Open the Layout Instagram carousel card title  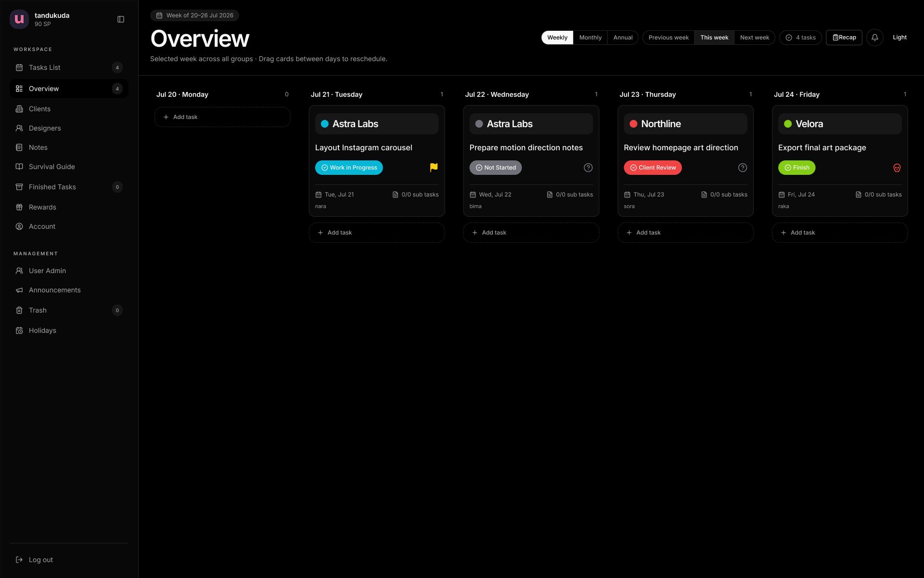(x=363, y=148)
